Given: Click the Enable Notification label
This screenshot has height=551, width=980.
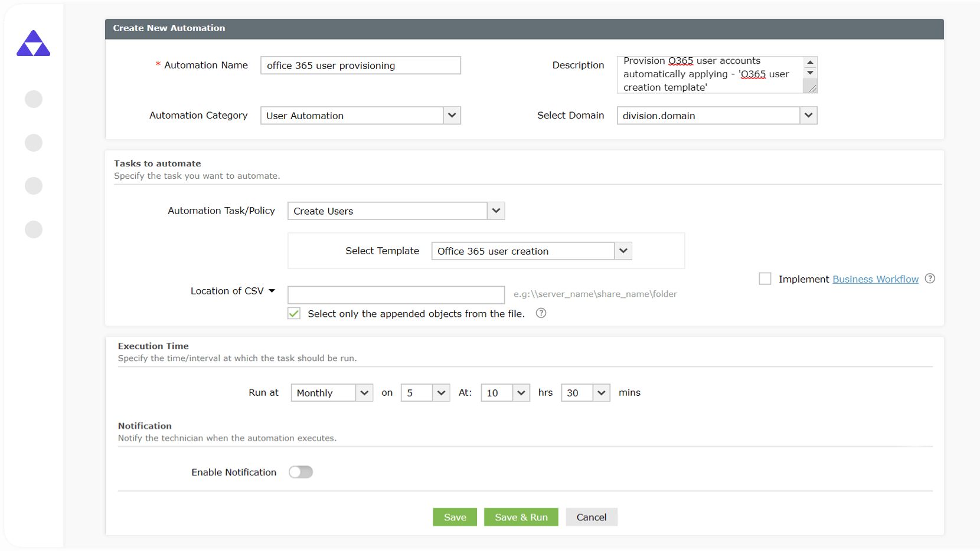Looking at the screenshot, I should click(x=234, y=472).
